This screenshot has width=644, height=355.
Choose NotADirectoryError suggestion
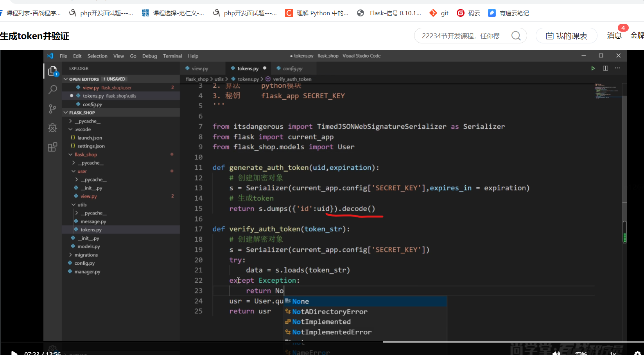click(x=365, y=312)
